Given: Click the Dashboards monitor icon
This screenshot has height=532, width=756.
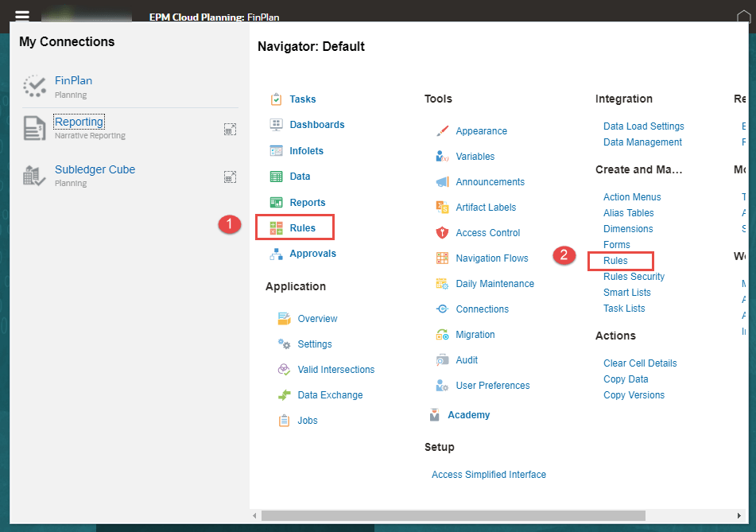Looking at the screenshot, I should point(276,125).
